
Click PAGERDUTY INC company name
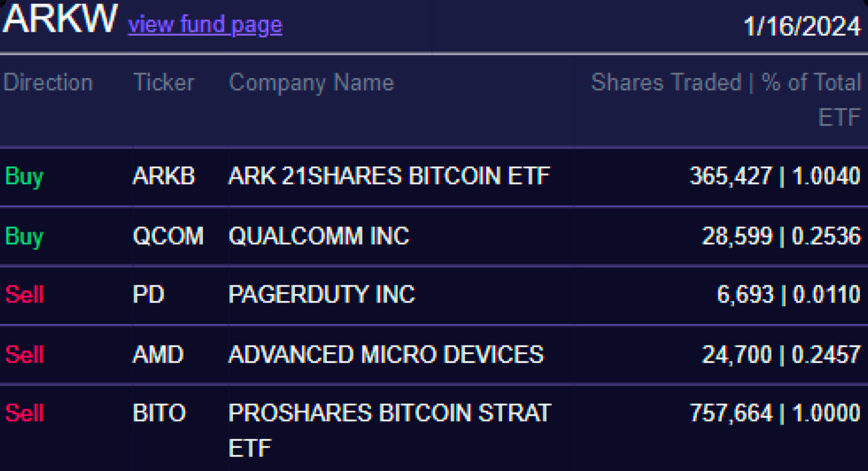point(322,295)
